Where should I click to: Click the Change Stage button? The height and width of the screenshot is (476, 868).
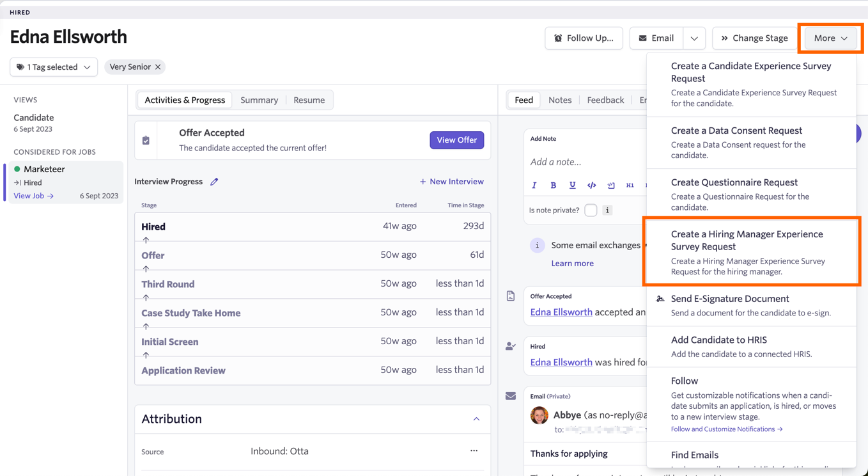(x=754, y=38)
